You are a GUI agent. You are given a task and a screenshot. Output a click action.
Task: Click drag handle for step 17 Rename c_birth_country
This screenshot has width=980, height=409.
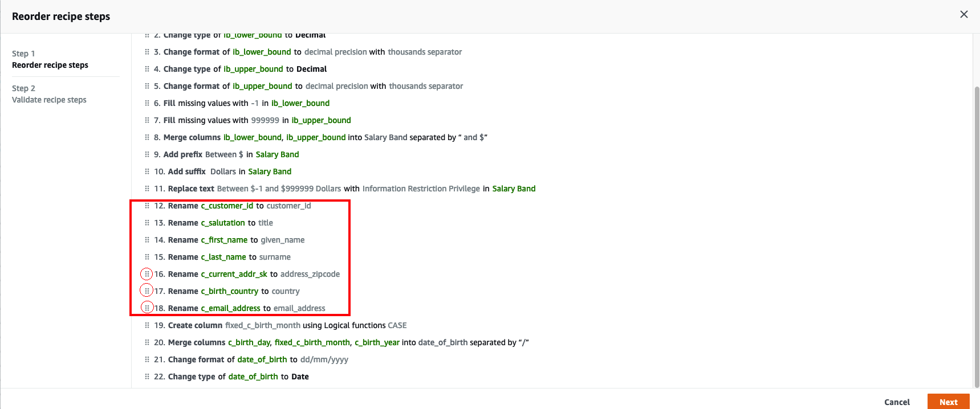pos(147,291)
